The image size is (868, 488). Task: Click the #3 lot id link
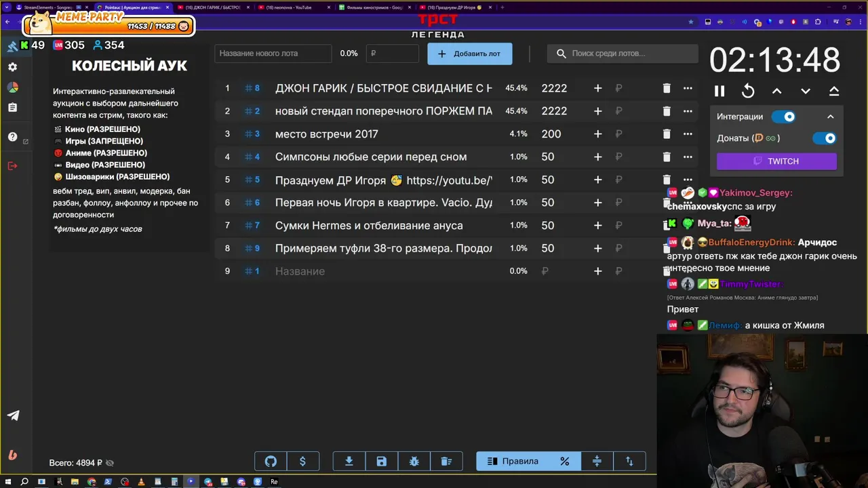[252, 134]
